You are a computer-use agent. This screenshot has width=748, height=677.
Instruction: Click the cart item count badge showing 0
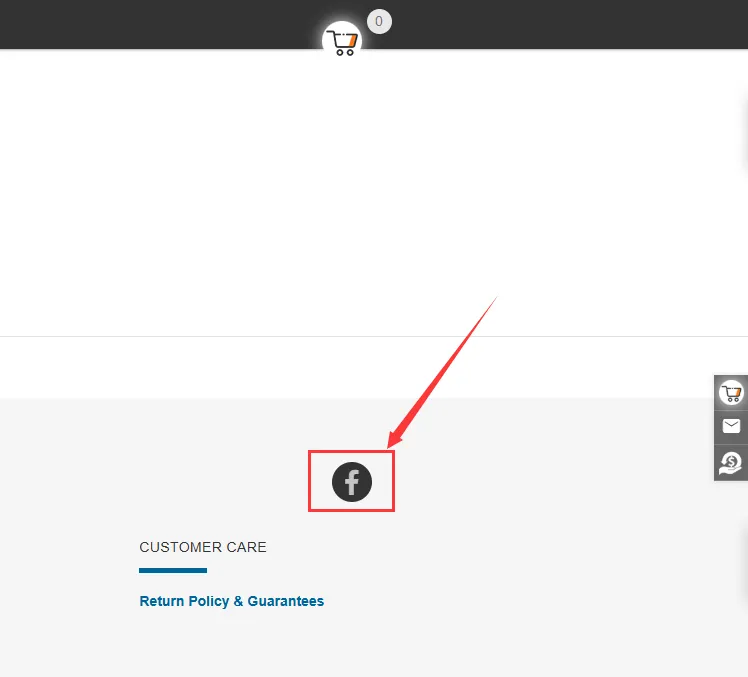click(x=379, y=21)
